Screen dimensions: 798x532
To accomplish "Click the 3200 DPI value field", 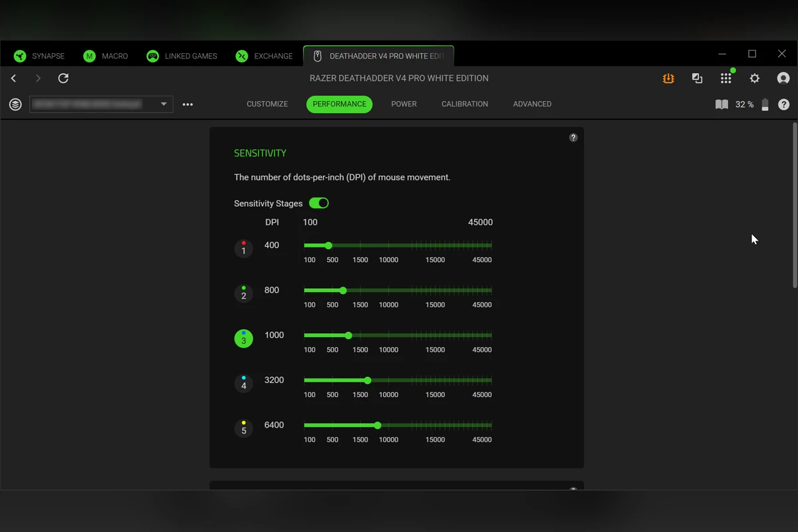I will (x=274, y=380).
